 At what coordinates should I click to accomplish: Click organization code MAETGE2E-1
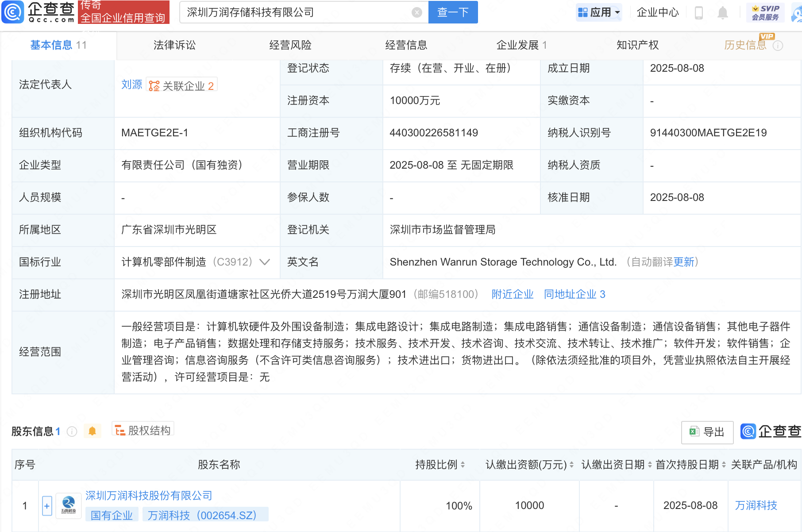[155, 133]
